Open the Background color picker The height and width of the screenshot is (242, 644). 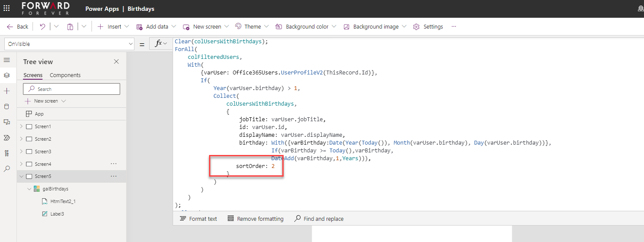pos(306,27)
